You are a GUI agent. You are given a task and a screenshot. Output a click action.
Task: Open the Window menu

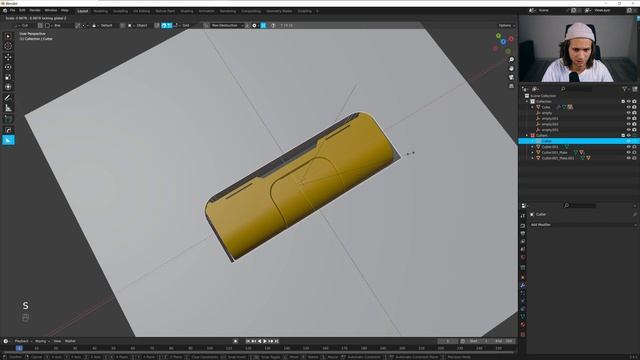(x=51, y=10)
